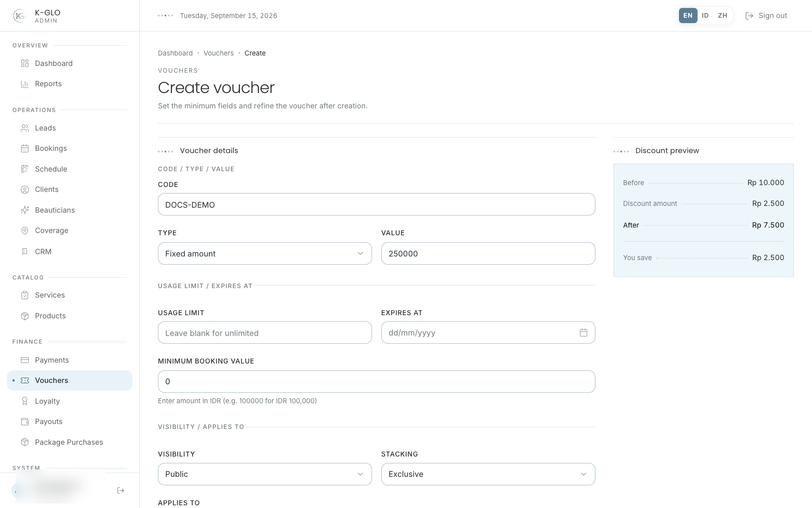
Task: Click the Code field containing DOCS-DEMO
Action: [376, 205]
